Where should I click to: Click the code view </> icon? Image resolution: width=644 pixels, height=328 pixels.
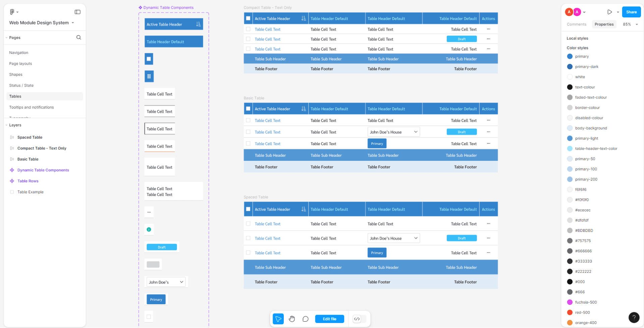coord(357,319)
